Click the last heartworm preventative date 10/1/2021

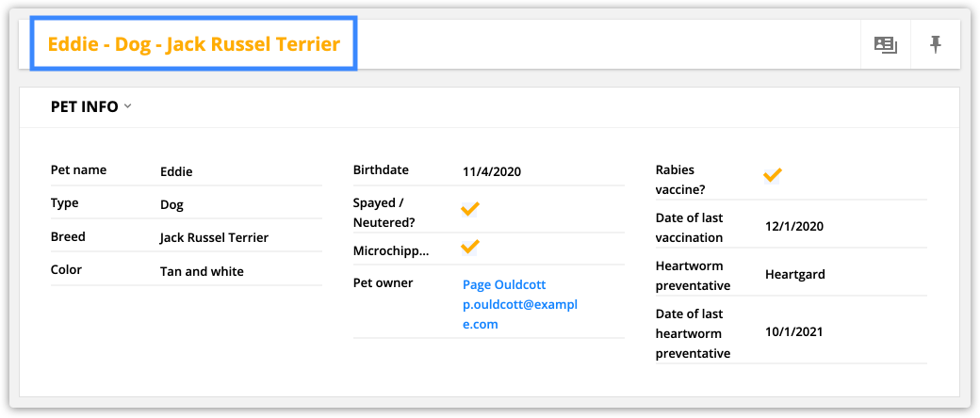coord(793,331)
